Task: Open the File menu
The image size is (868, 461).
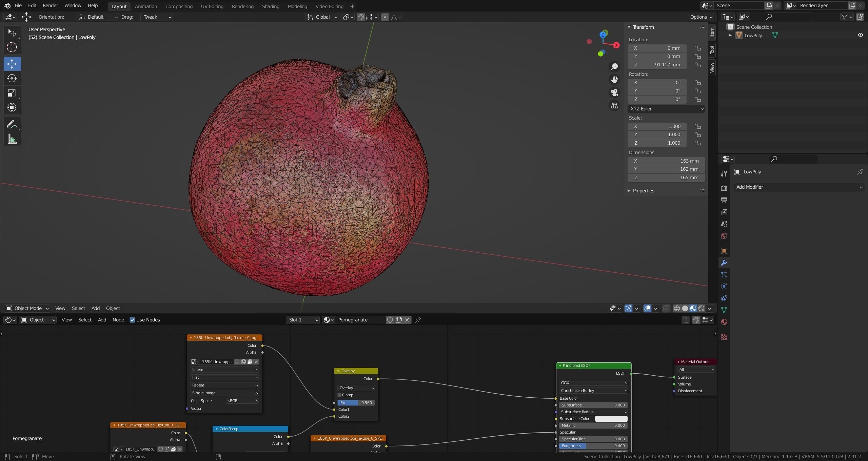Action: pos(18,6)
